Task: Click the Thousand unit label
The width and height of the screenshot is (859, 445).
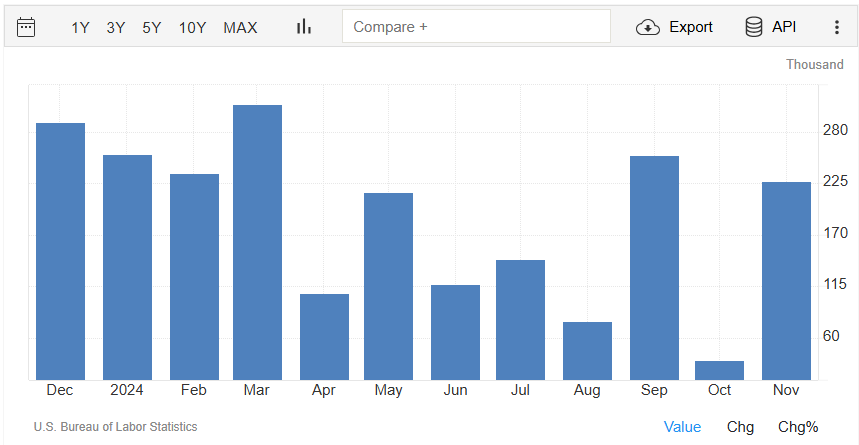Action: (815, 65)
